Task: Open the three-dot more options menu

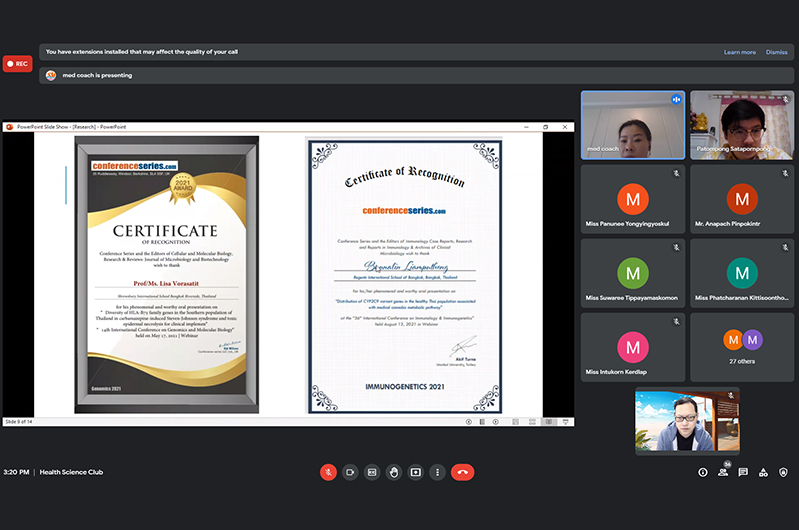Action: [437, 472]
